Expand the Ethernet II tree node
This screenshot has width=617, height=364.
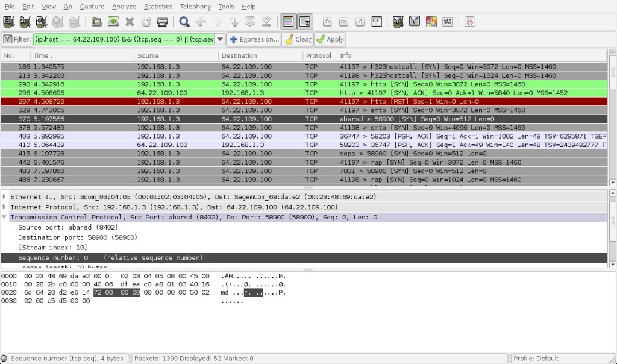coord(4,196)
